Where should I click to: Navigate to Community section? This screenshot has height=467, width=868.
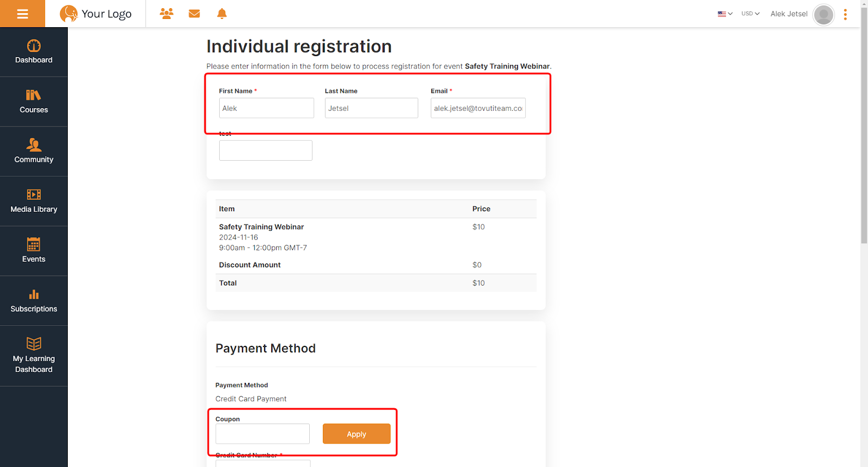pyautogui.click(x=34, y=152)
